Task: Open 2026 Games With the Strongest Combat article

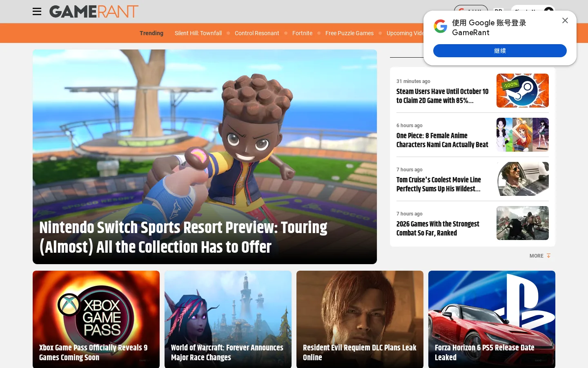Action: (x=438, y=229)
